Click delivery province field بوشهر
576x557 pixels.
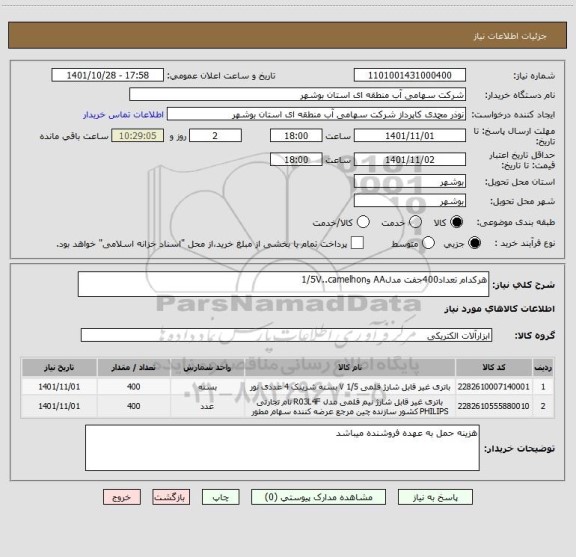tap(410, 182)
